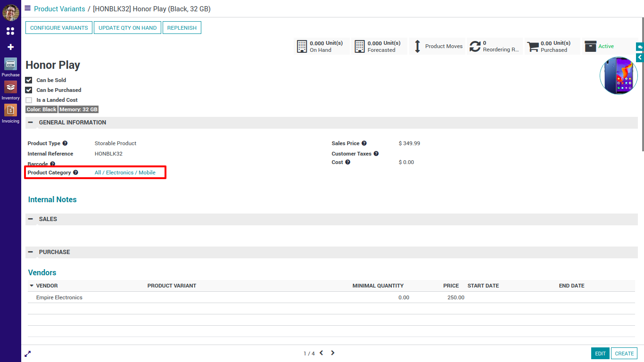Open the apps grid launcher icon

(10, 31)
